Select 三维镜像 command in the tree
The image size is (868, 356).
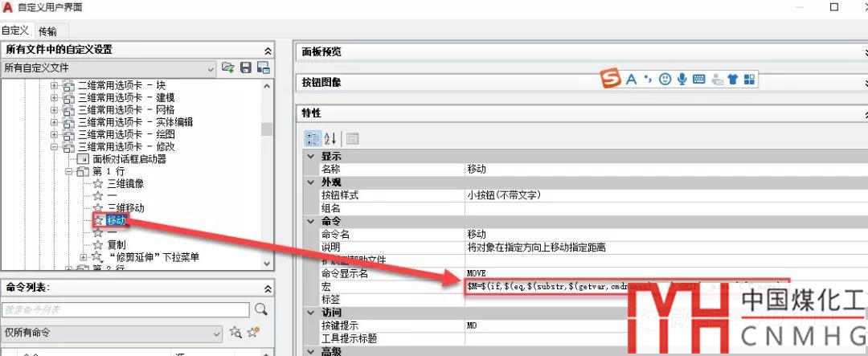125,183
